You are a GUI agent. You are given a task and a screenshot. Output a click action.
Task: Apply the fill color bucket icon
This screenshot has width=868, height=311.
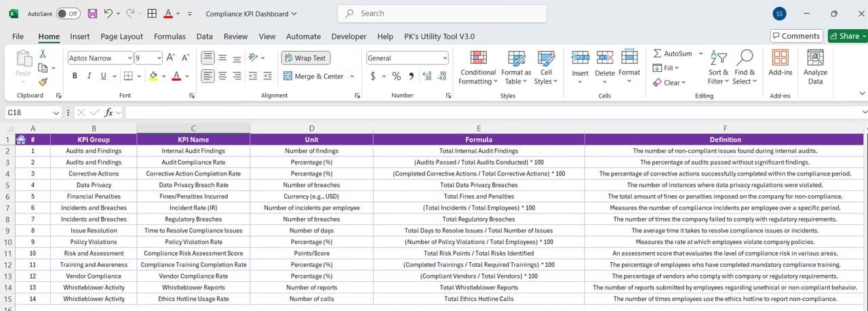click(x=153, y=76)
